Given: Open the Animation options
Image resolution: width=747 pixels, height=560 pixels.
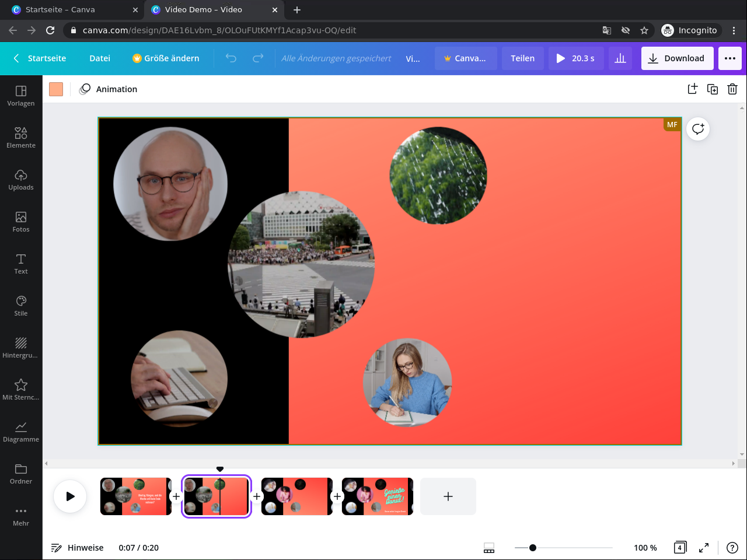Looking at the screenshot, I should [109, 89].
